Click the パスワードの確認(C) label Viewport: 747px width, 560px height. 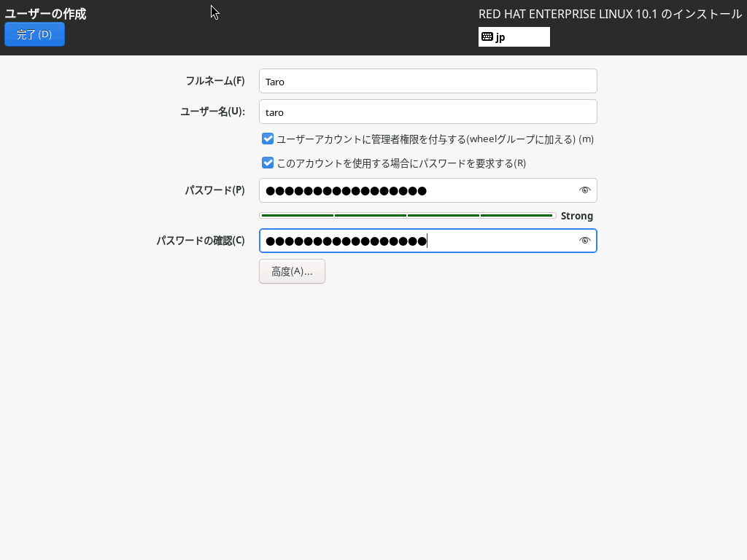tap(201, 241)
